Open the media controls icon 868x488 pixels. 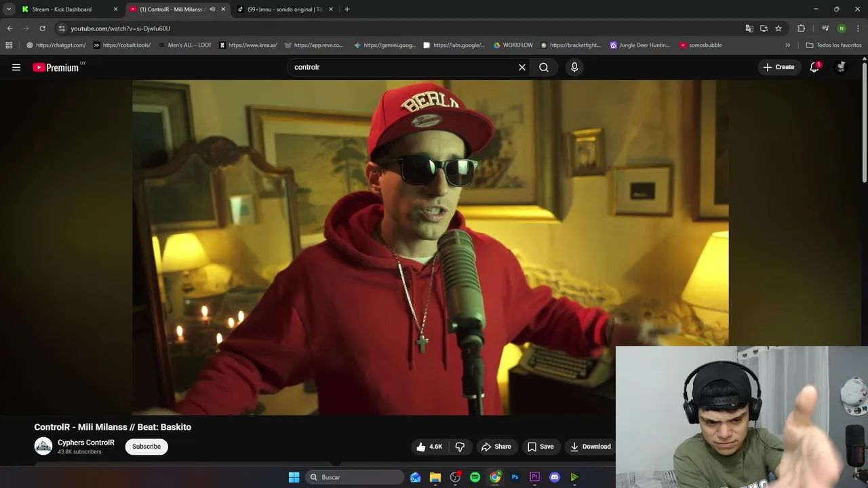point(825,28)
